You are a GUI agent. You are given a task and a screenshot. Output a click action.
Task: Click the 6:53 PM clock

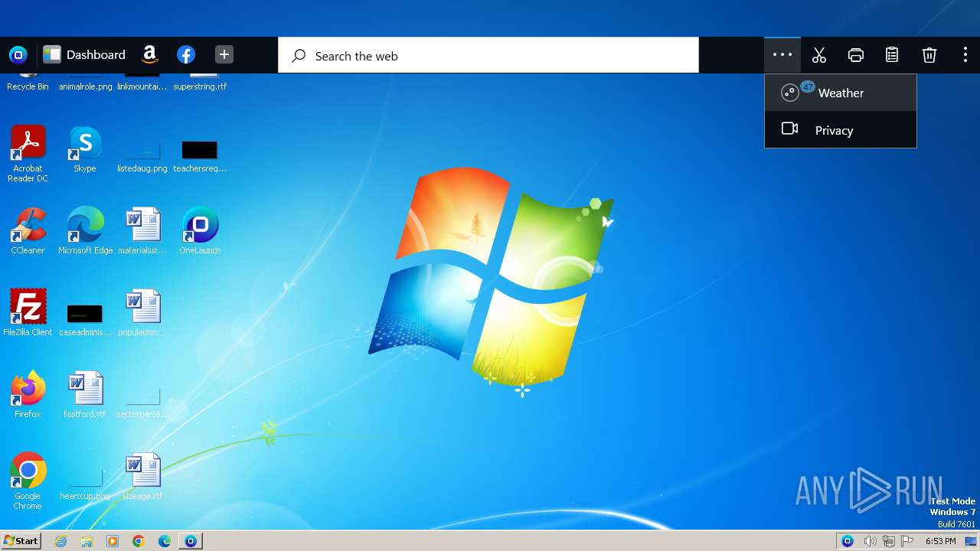[940, 541]
